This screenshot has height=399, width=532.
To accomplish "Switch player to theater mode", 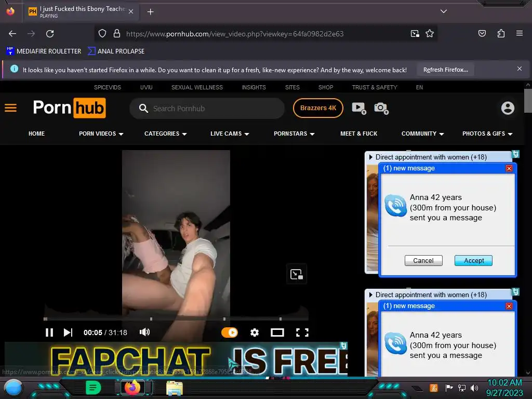I will [x=277, y=332].
